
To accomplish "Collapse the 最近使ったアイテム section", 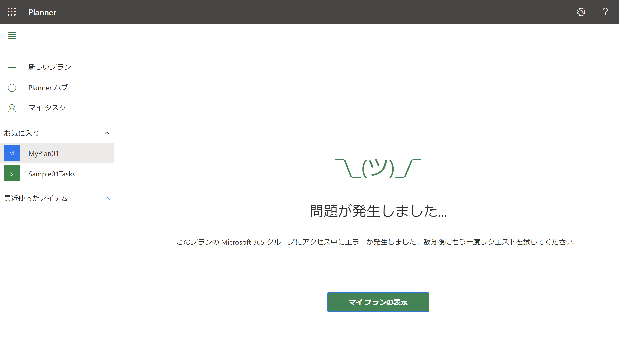I will coord(107,198).
